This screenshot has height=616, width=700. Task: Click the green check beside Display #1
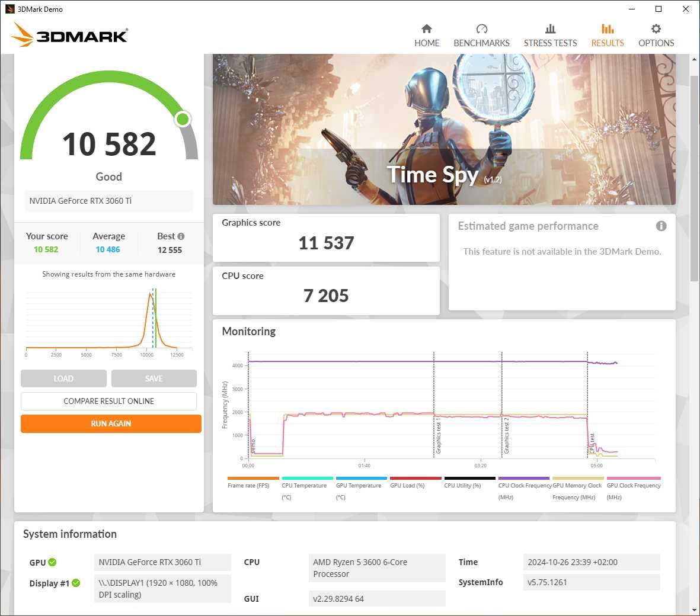pyautogui.click(x=76, y=583)
